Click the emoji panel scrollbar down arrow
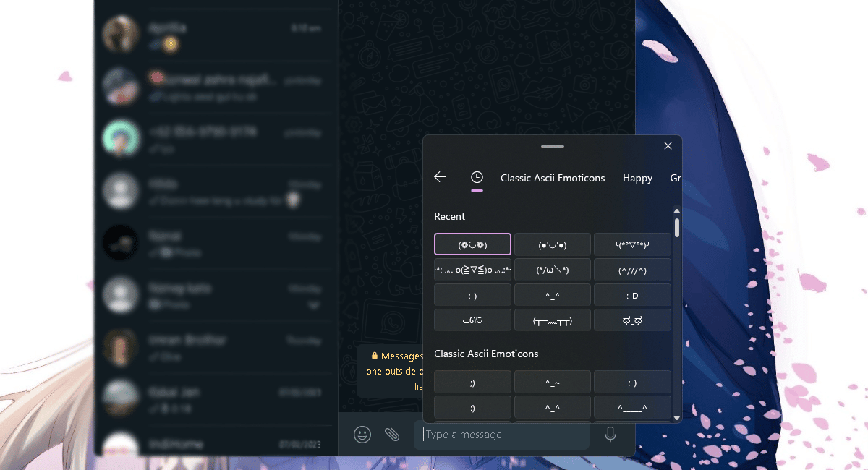Image resolution: width=868 pixels, height=470 pixels. 677,417
